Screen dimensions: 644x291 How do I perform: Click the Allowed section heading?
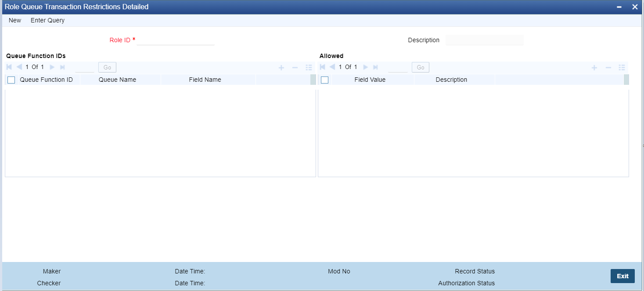tap(331, 56)
